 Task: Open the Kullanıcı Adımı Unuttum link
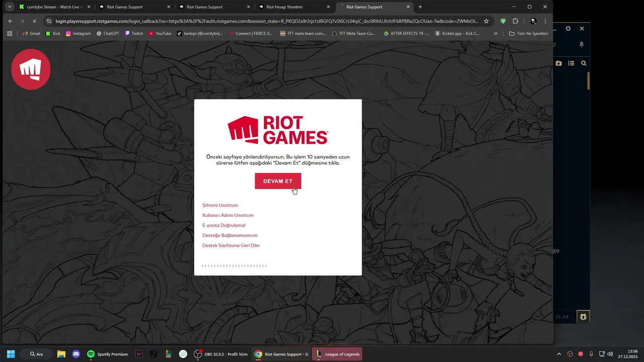pyautogui.click(x=228, y=215)
